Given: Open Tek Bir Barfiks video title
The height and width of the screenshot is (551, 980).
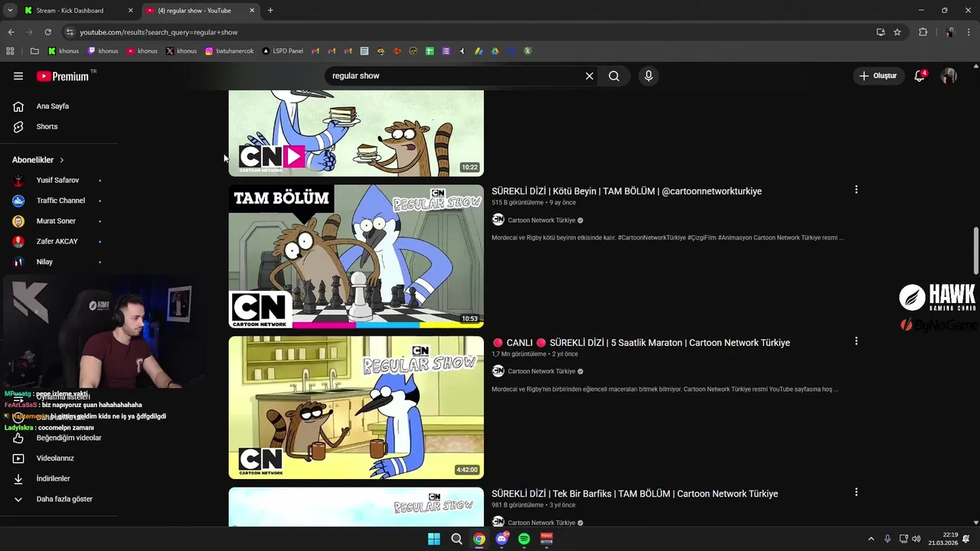Looking at the screenshot, I should (x=635, y=494).
